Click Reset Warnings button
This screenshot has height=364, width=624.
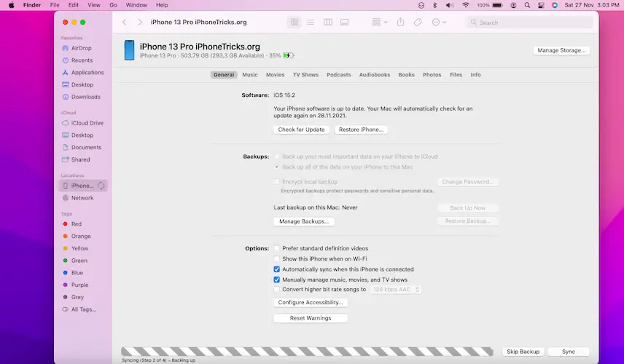pyautogui.click(x=311, y=318)
